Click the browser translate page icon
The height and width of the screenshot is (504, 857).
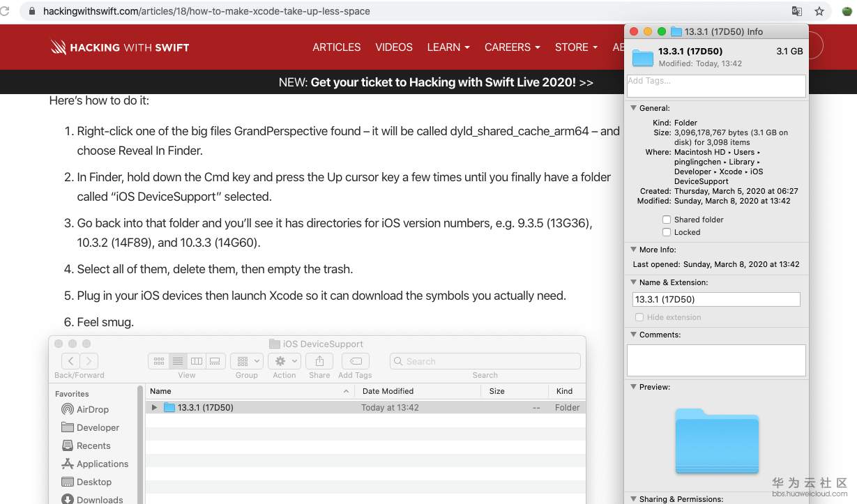click(x=797, y=11)
